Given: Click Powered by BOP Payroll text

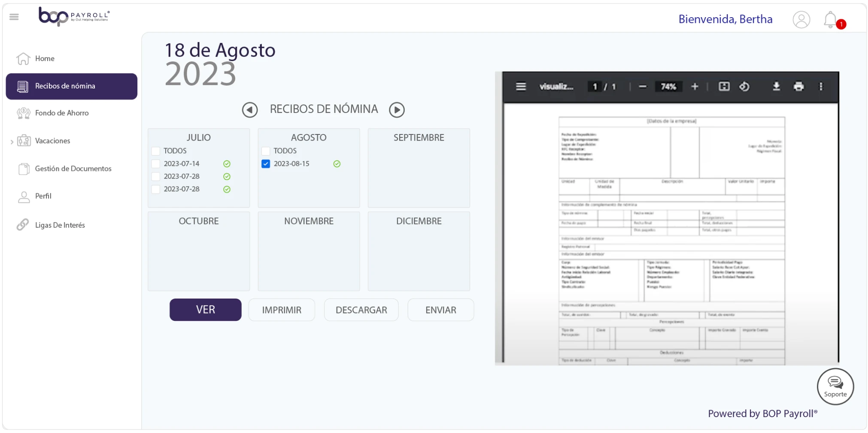Looking at the screenshot, I should (763, 414).
